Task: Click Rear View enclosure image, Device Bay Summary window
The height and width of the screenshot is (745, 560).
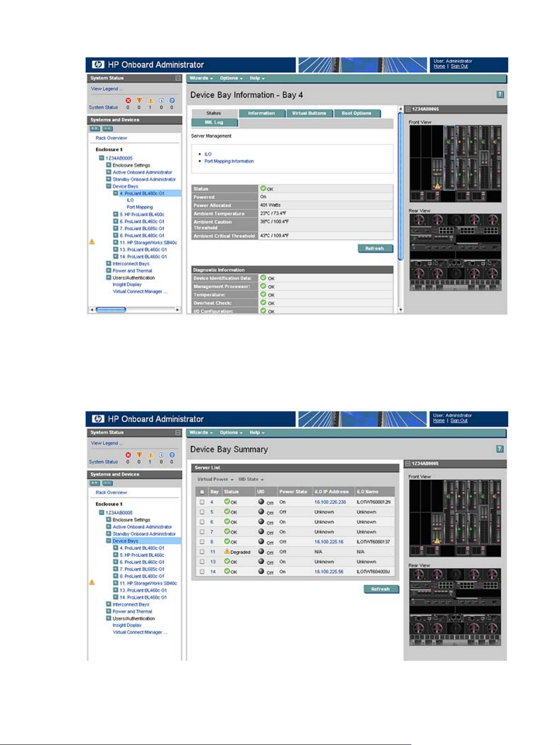Action: [x=455, y=607]
